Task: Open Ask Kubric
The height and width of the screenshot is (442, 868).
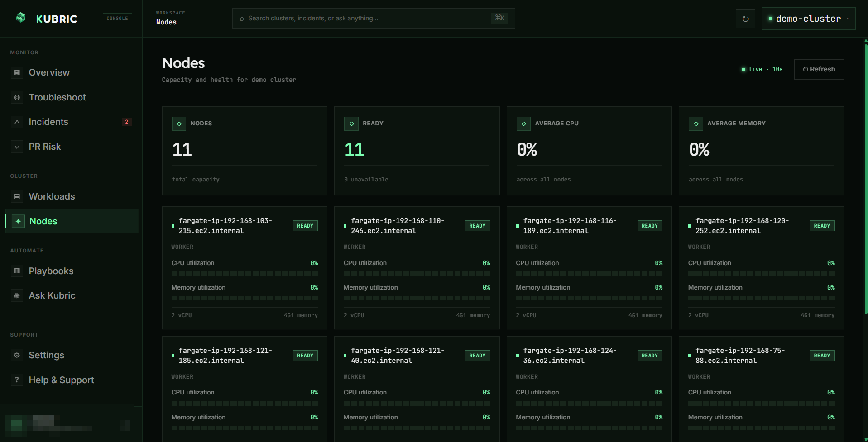Action: [72, 295]
